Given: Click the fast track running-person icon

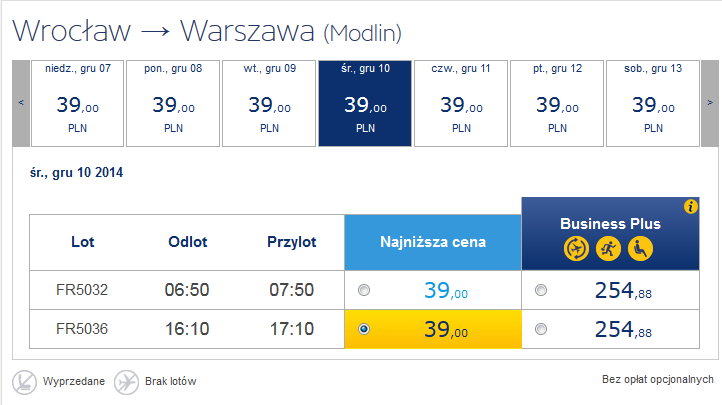Looking at the screenshot, I should point(608,249).
